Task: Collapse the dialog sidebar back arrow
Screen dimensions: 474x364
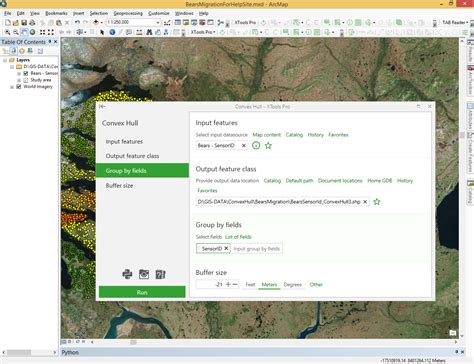Action: pyautogui.click(x=102, y=106)
